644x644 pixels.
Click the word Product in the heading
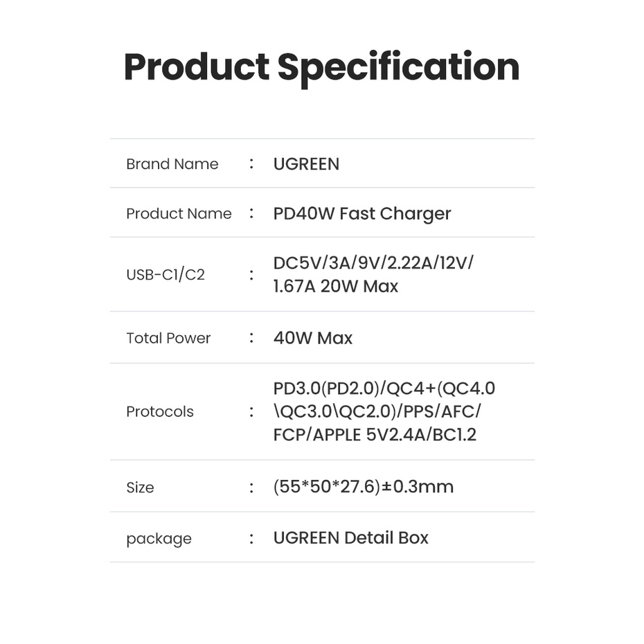click(196, 67)
